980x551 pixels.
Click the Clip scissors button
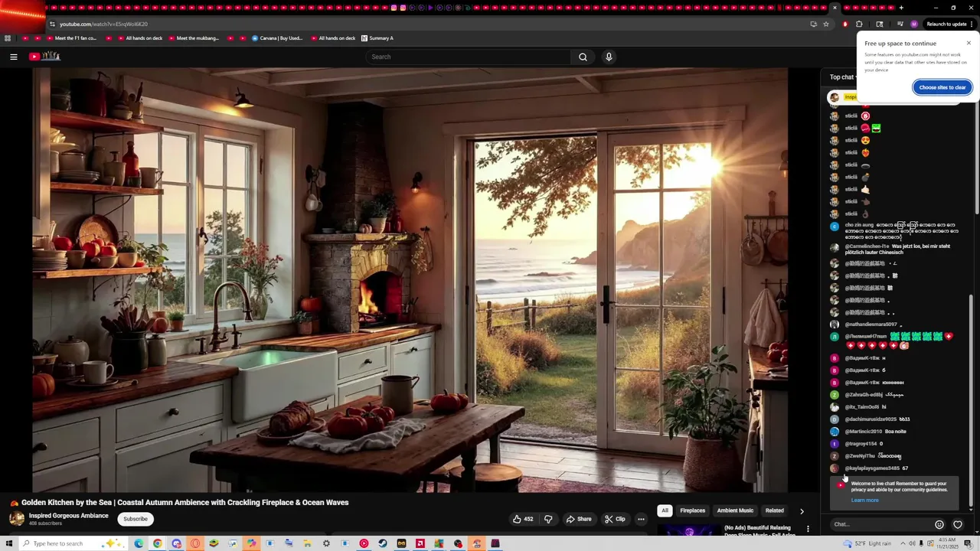click(x=615, y=519)
